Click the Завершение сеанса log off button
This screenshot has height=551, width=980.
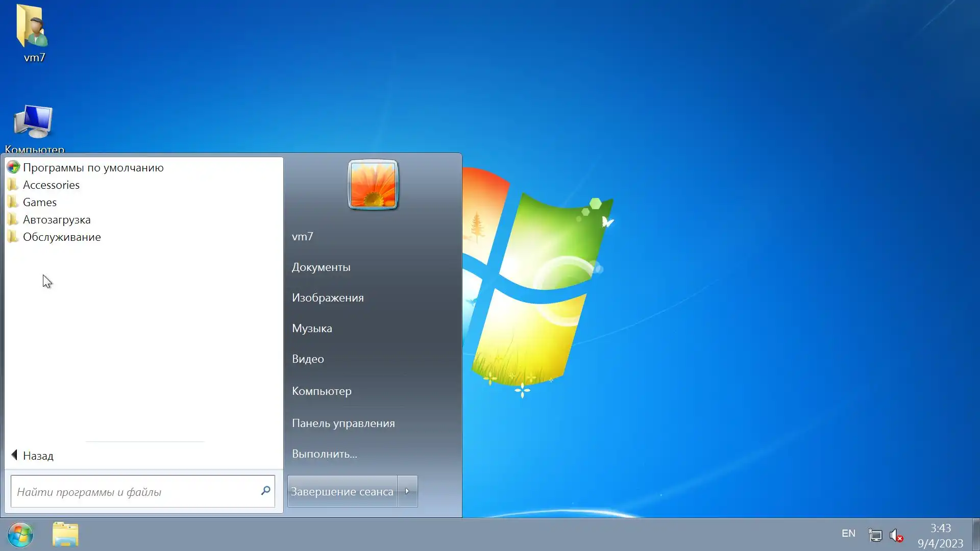[342, 491]
